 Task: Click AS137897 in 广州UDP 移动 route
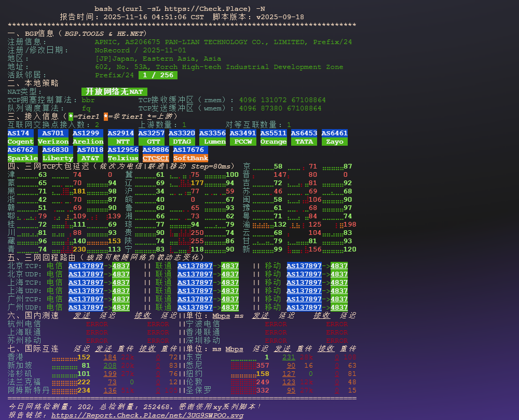[304, 307]
